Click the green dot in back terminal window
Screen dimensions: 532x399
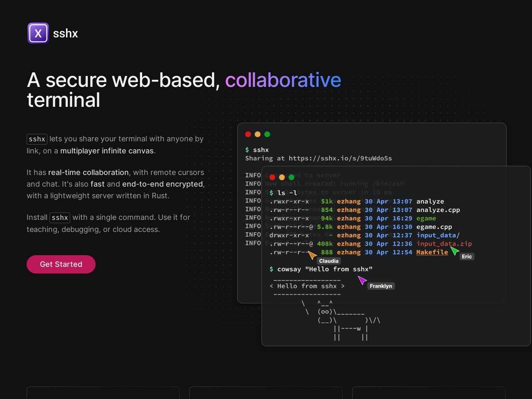tap(267, 134)
